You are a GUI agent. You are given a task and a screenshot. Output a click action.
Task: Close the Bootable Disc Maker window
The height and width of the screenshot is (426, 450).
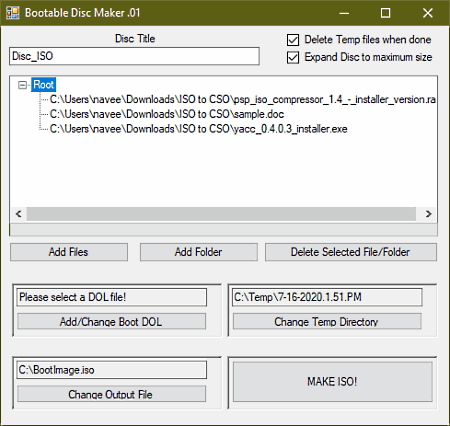428,13
